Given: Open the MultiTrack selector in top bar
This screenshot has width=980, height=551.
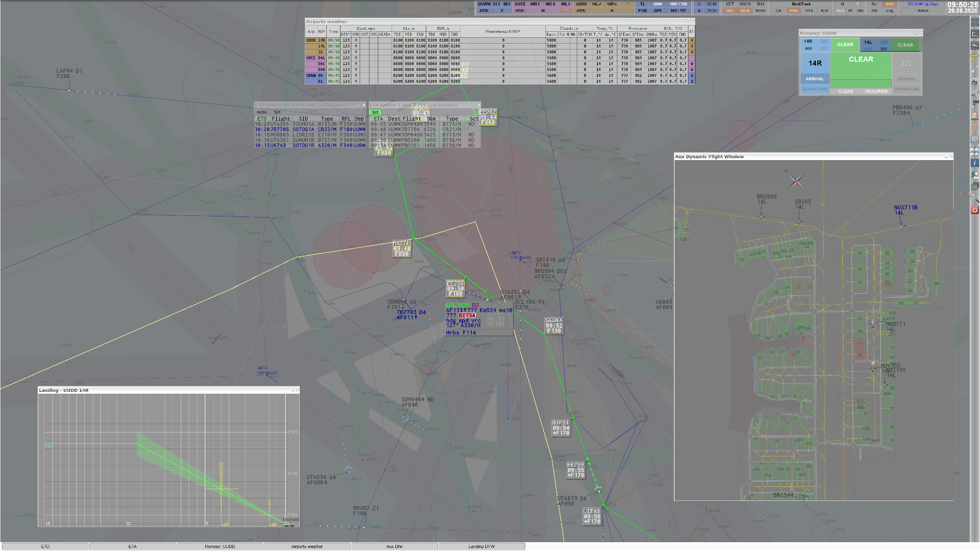Looking at the screenshot, I should [801, 4].
